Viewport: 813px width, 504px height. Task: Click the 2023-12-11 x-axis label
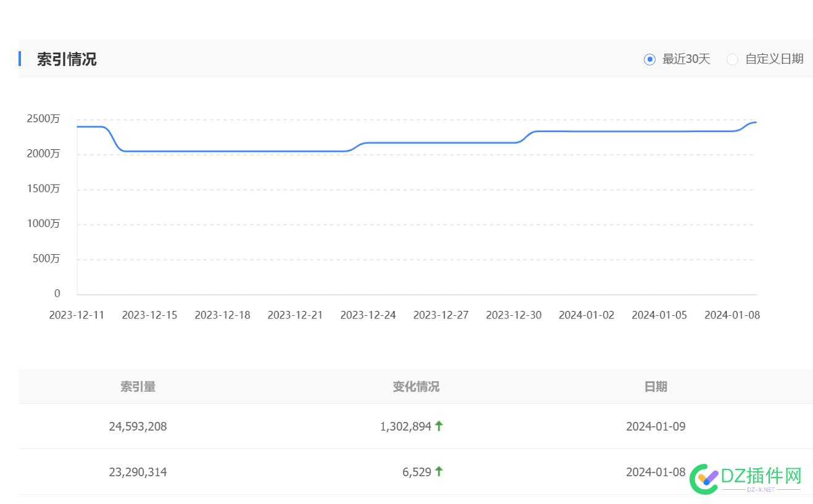[x=77, y=315]
